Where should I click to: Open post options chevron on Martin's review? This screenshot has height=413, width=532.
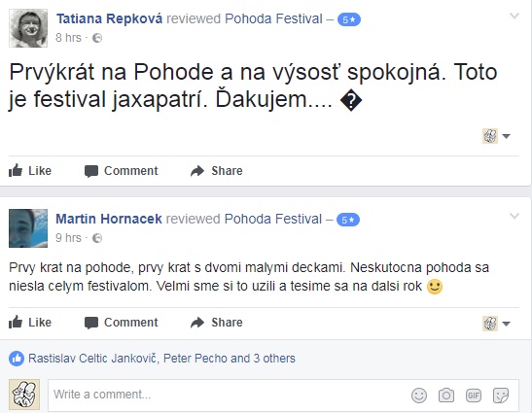coord(514,216)
